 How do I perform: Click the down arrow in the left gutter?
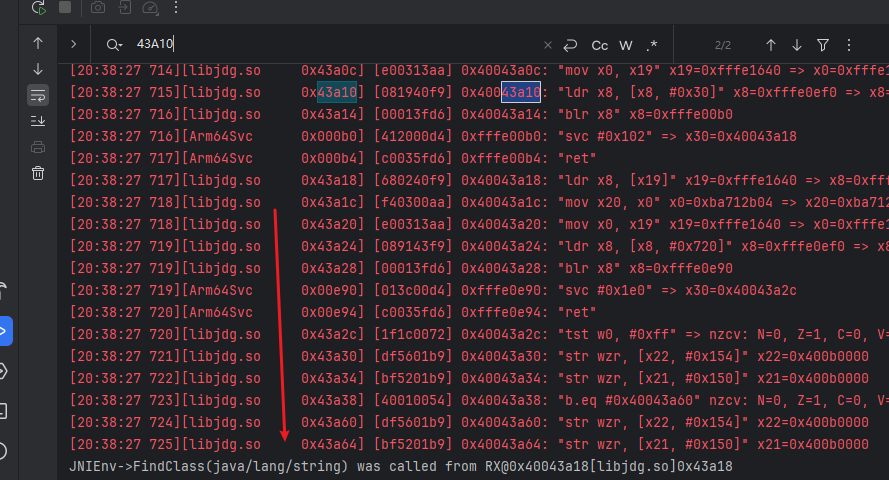(38, 69)
